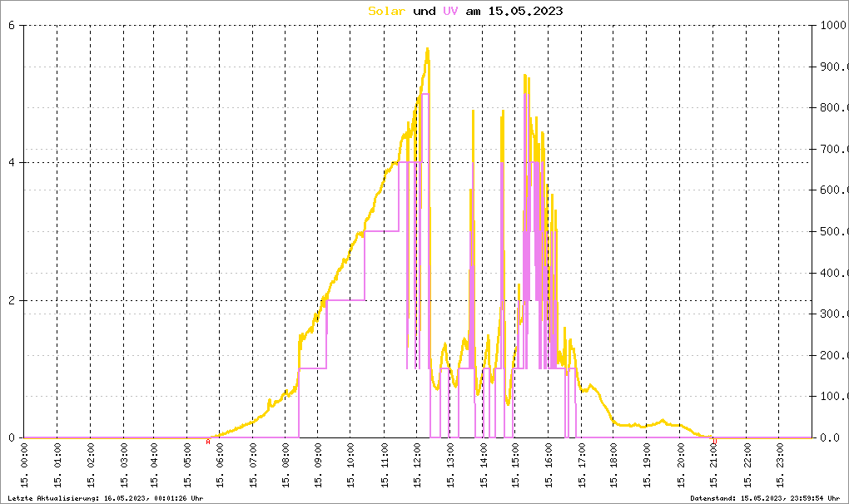849x504 pixels.
Task: Click the right axis value "800.0"
Action: pos(833,107)
